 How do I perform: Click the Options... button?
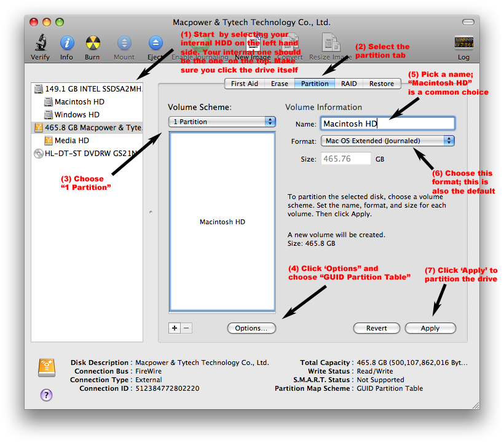[x=251, y=328]
